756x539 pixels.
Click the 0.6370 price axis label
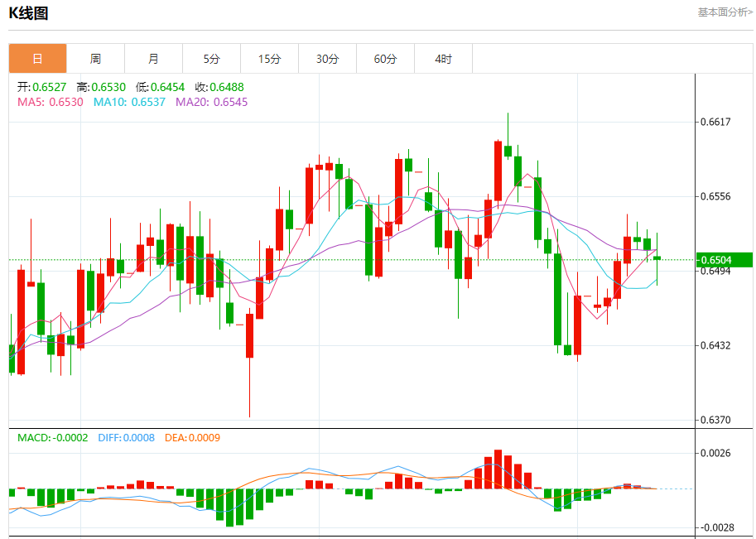point(715,420)
